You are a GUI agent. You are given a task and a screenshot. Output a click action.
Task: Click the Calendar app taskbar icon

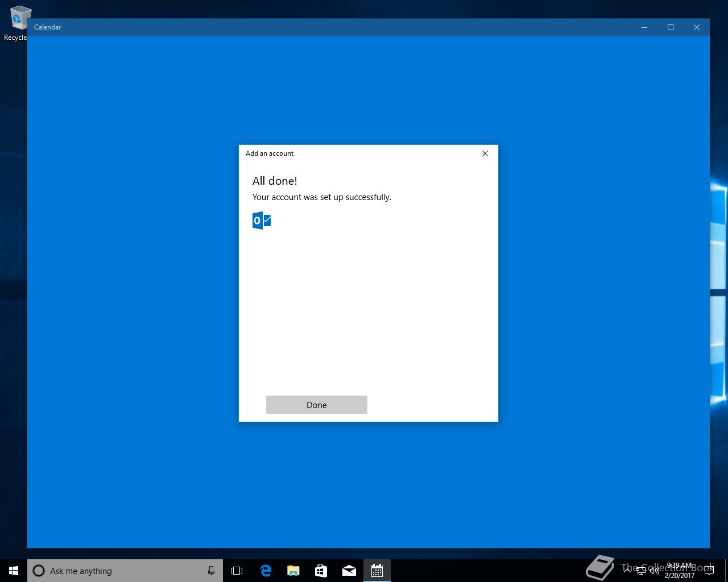click(x=377, y=571)
